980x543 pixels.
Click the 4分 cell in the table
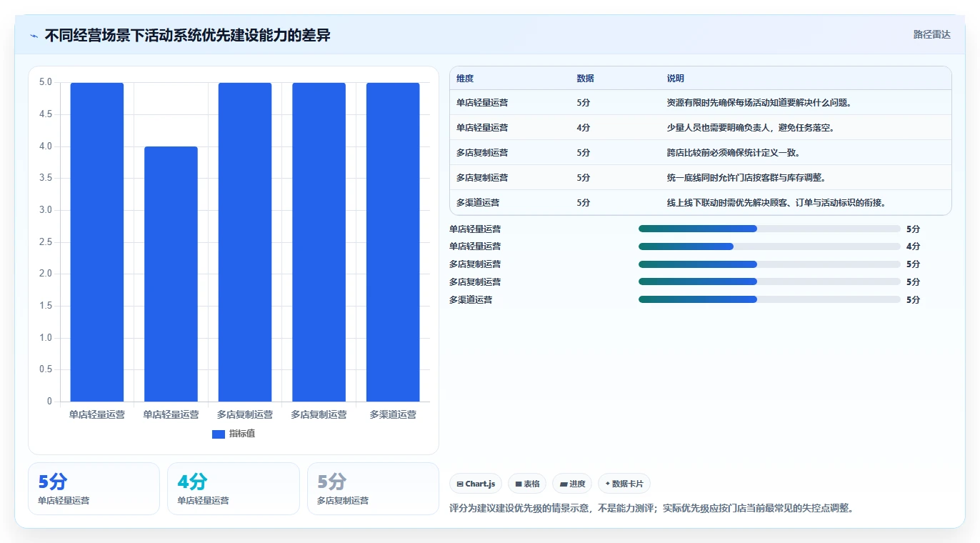pyautogui.click(x=583, y=127)
